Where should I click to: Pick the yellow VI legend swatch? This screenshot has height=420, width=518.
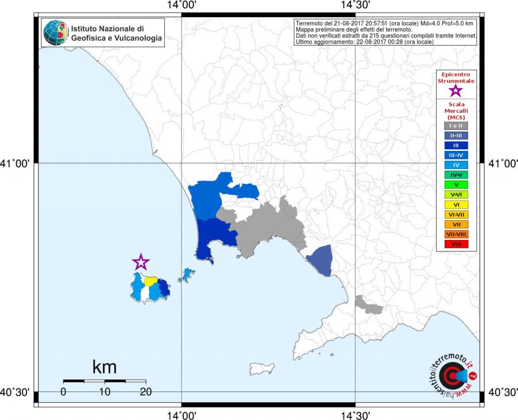456,204
